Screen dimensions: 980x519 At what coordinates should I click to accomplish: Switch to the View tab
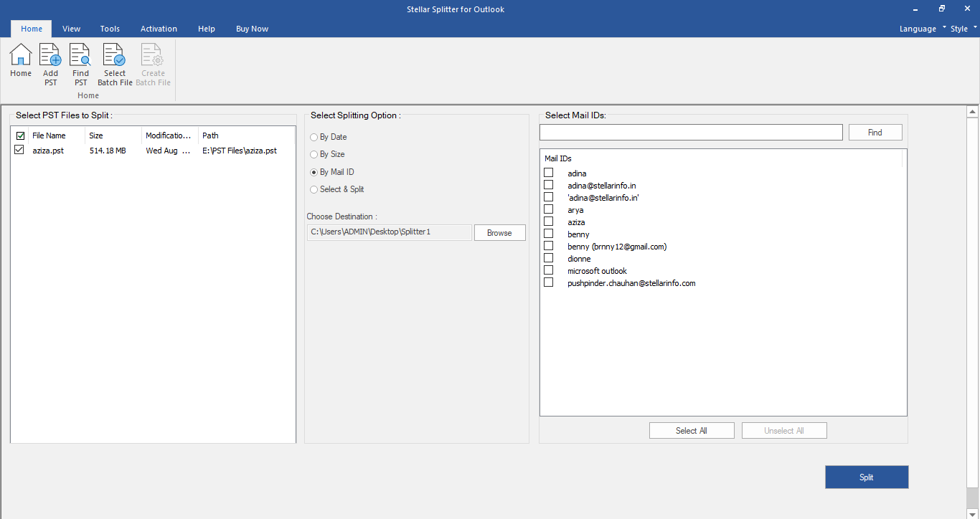point(71,29)
